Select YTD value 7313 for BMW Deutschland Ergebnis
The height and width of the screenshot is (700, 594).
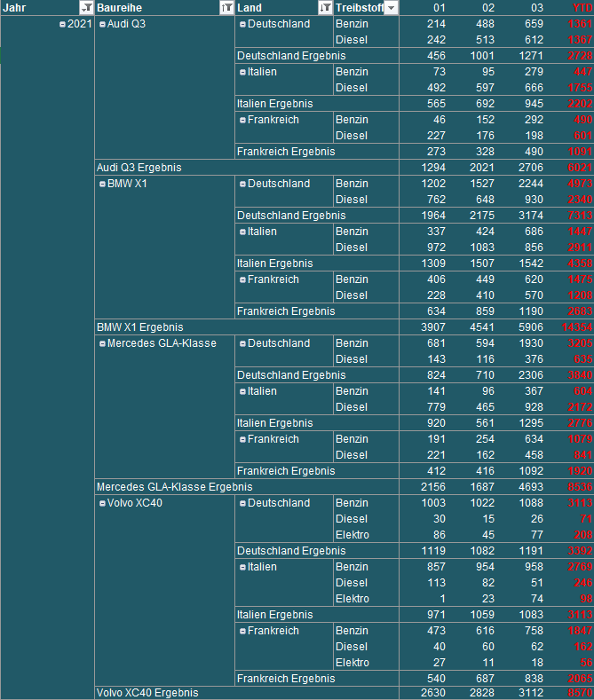580,216
